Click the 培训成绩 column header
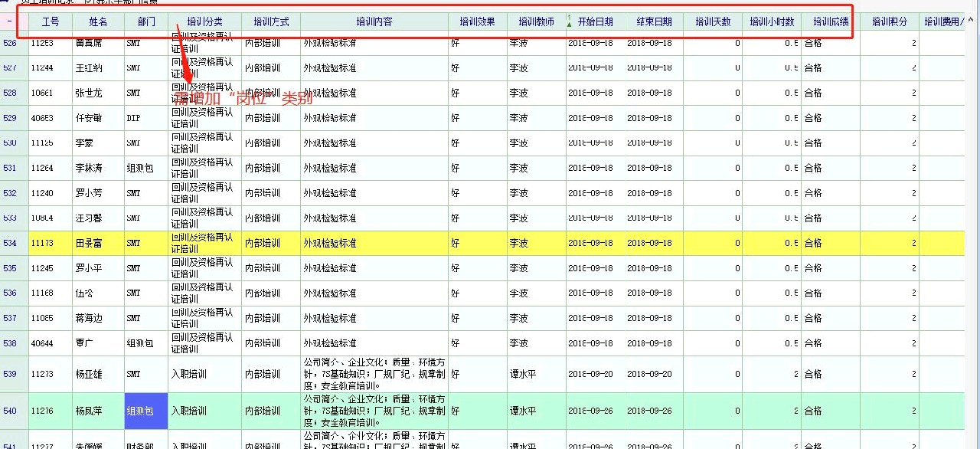 pos(831,21)
